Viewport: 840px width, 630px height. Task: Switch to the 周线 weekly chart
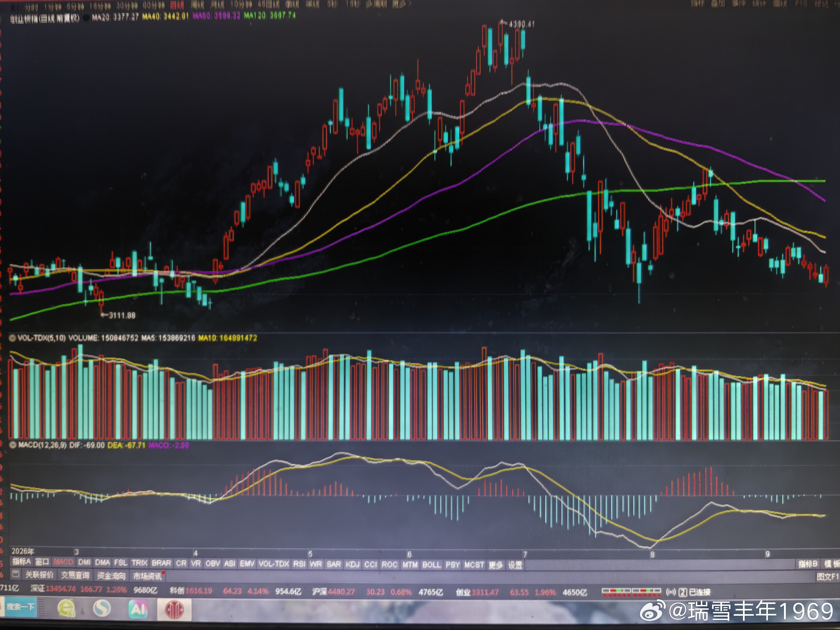197,5
